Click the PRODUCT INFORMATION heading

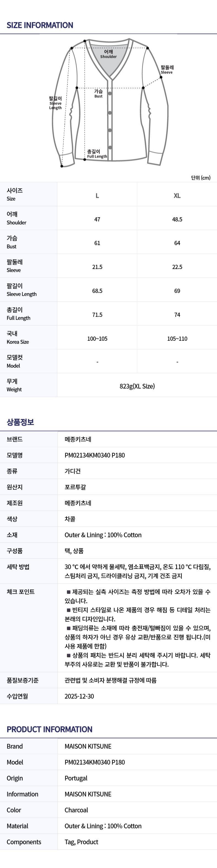(x=49, y=729)
